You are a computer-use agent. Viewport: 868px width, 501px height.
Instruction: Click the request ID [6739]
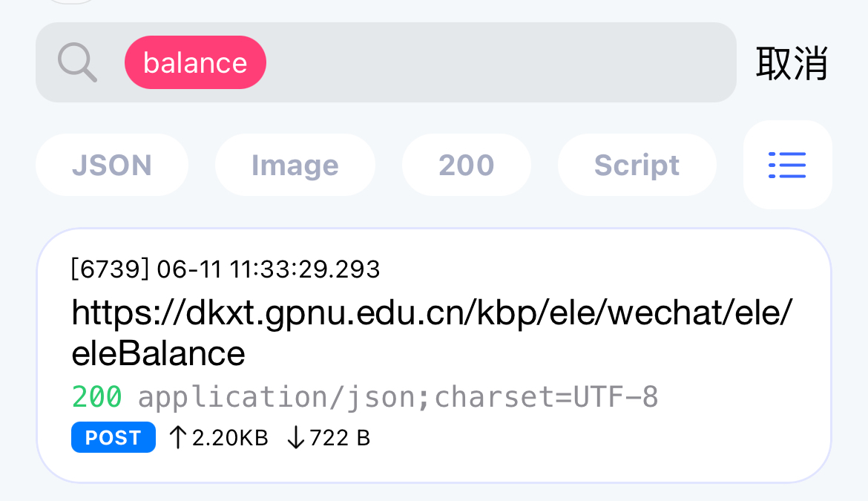(110, 269)
